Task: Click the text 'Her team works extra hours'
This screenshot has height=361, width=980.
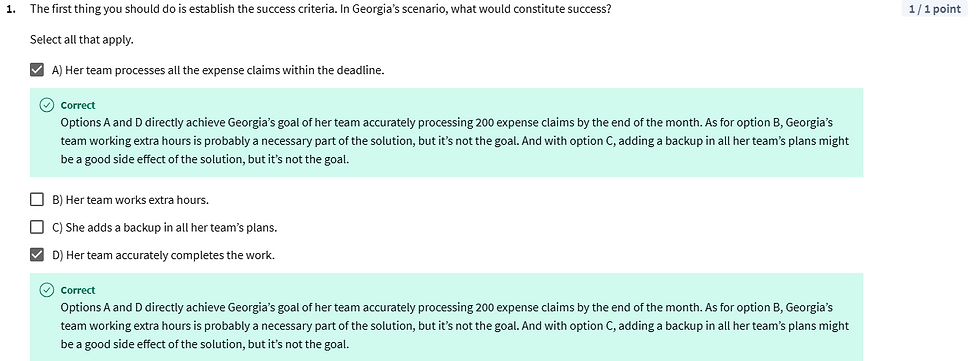Action: click(x=137, y=200)
